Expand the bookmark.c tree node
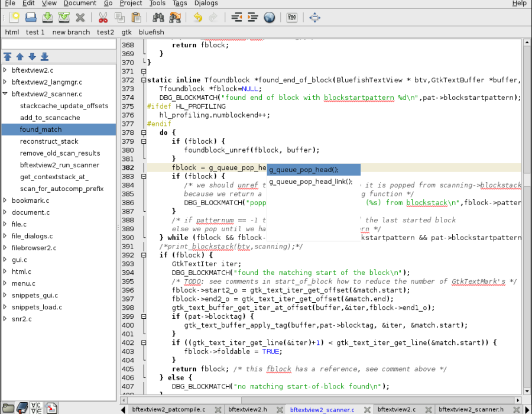The image size is (532, 414). tap(5, 200)
